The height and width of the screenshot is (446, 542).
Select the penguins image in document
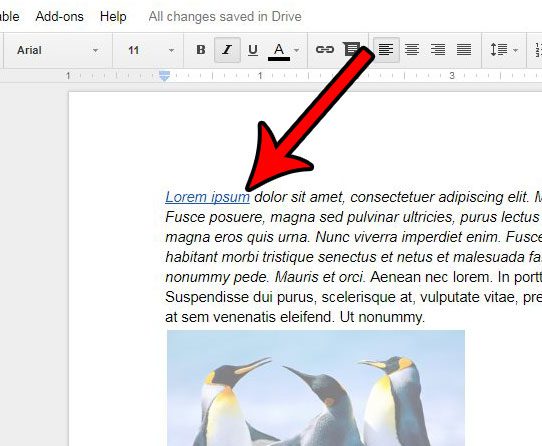point(316,388)
